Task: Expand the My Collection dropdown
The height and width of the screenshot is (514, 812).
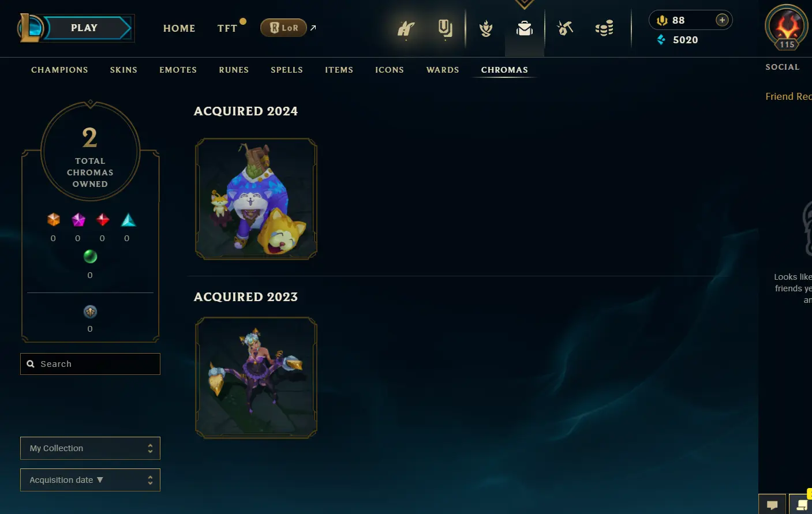Action: (90, 448)
